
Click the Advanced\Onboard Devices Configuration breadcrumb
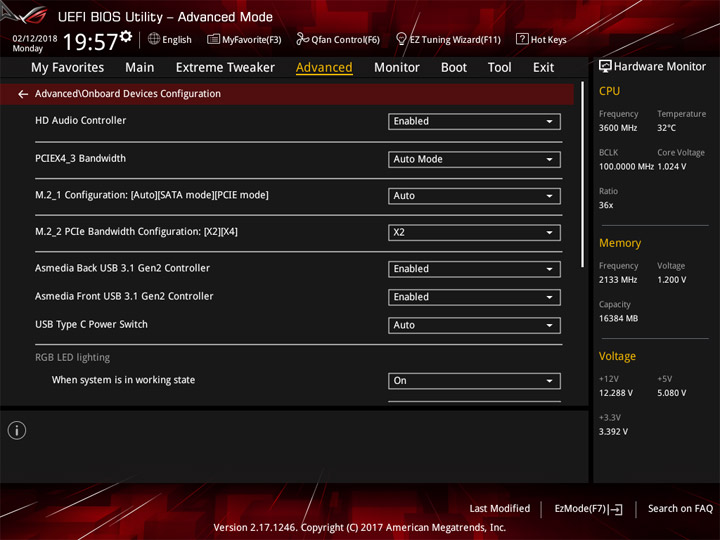[x=128, y=94]
